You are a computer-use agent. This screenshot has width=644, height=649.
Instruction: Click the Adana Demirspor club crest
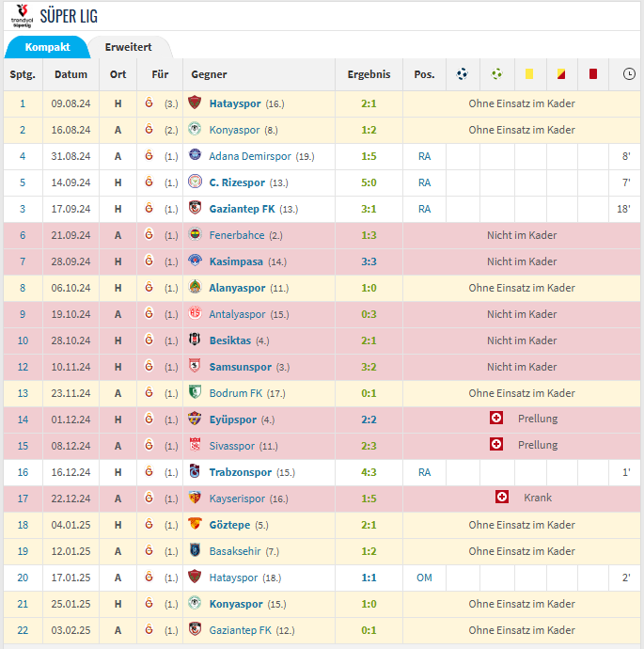195,155
